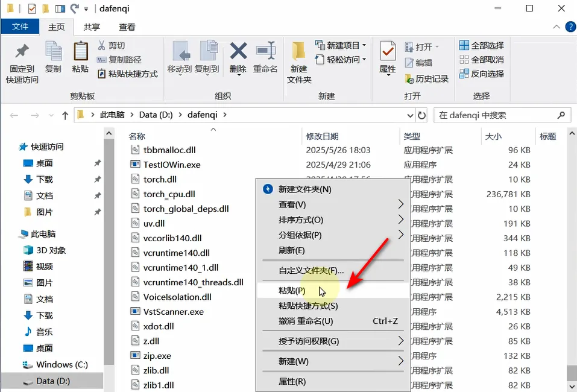The height and width of the screenshot is (392, 577).
Task: Choose 粘贴快捷方式(S) in the context menu
Action: (x=333, y=306)
